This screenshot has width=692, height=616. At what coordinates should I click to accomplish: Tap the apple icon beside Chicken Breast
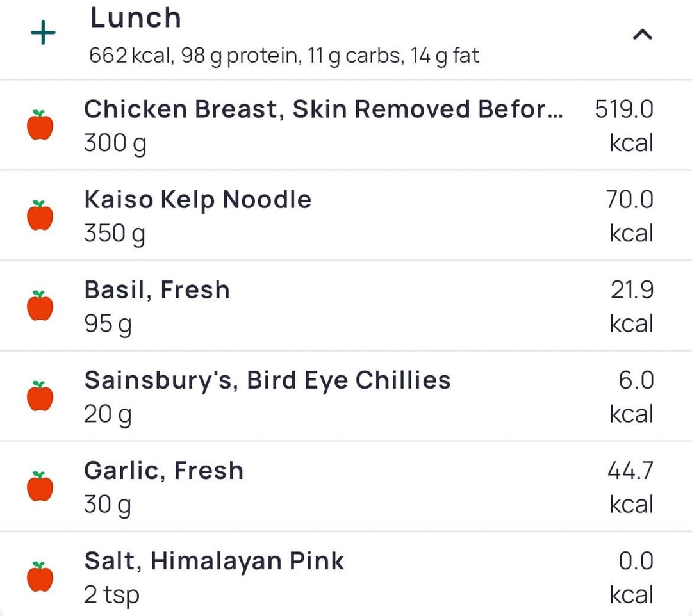[40, 126]
